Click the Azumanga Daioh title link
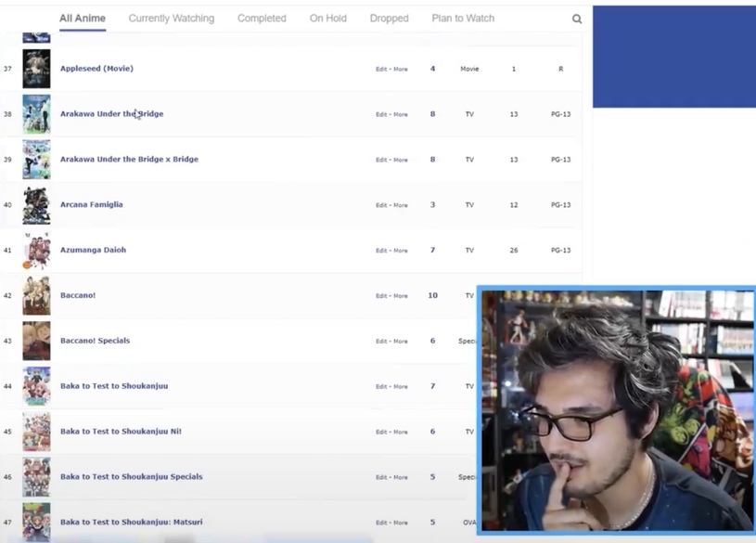This screenshot has width=756, height=543. pyautogui.click(x=93, y=250)
